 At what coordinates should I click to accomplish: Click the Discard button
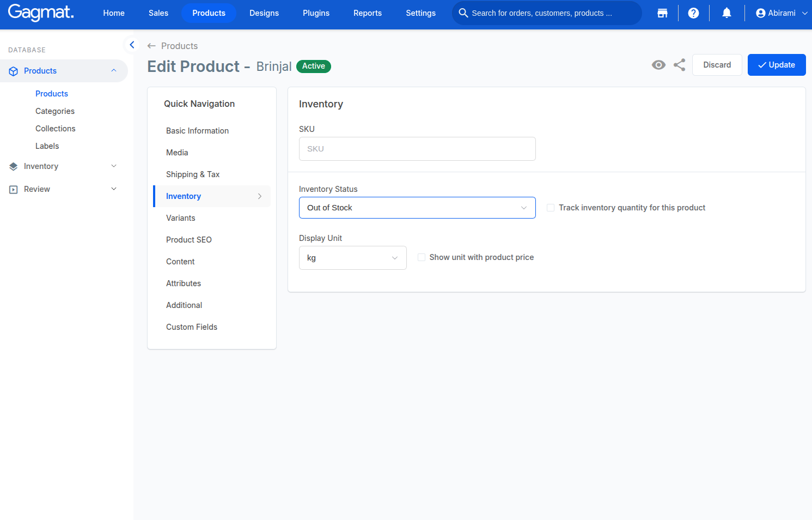pos(717,65)
